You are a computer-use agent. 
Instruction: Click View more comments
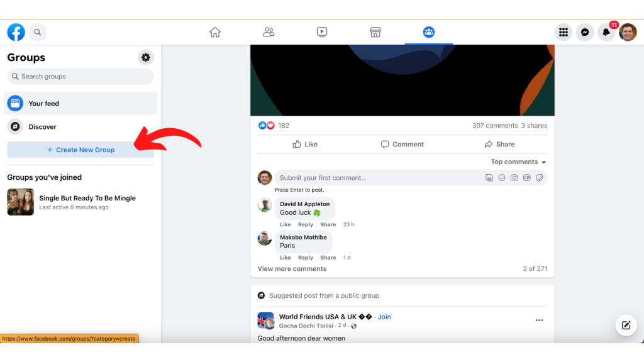[x=292, y=269]
